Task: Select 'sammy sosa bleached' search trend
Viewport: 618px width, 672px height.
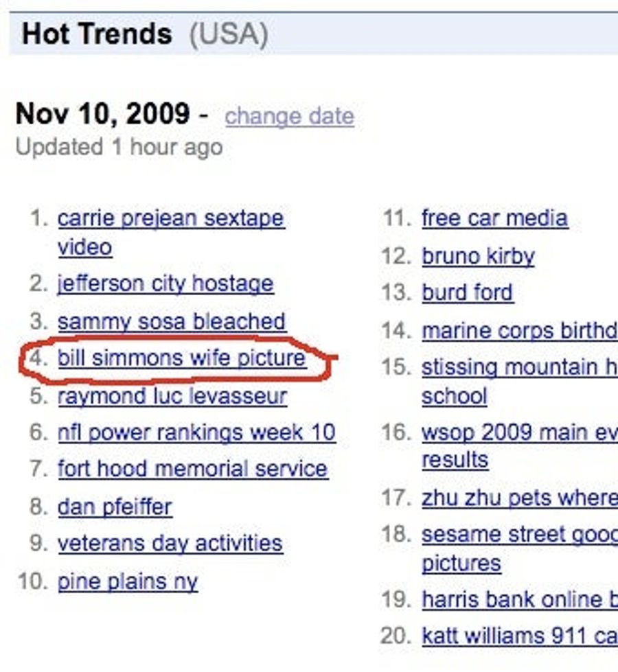Action: point(172,322)
